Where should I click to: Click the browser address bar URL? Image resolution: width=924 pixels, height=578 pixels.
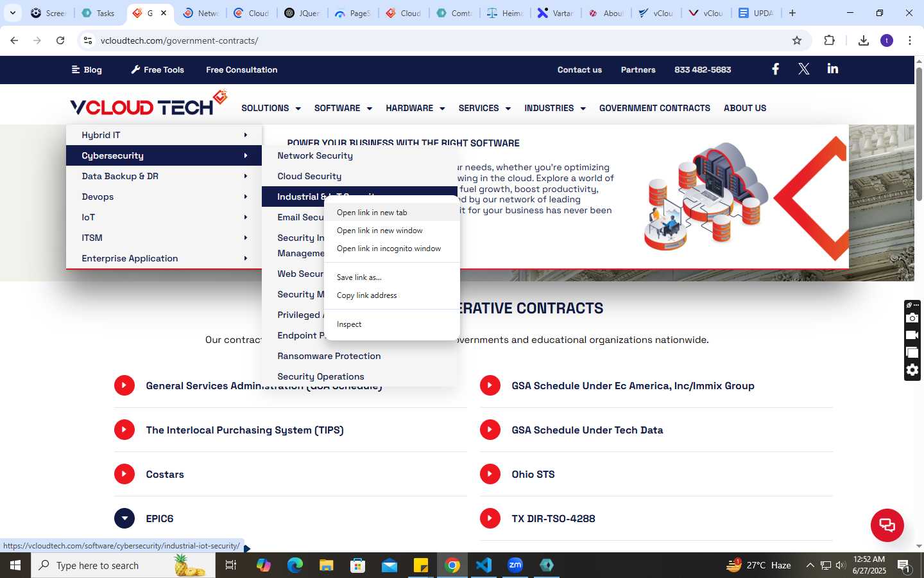coord(180,40)
